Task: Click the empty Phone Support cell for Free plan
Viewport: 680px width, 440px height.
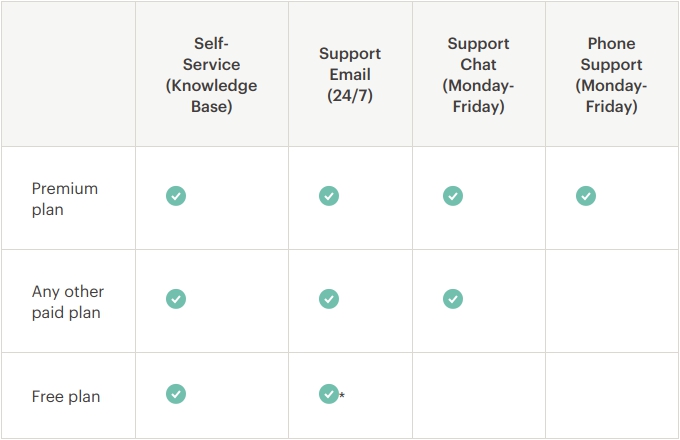Action: tap(611, 396)
